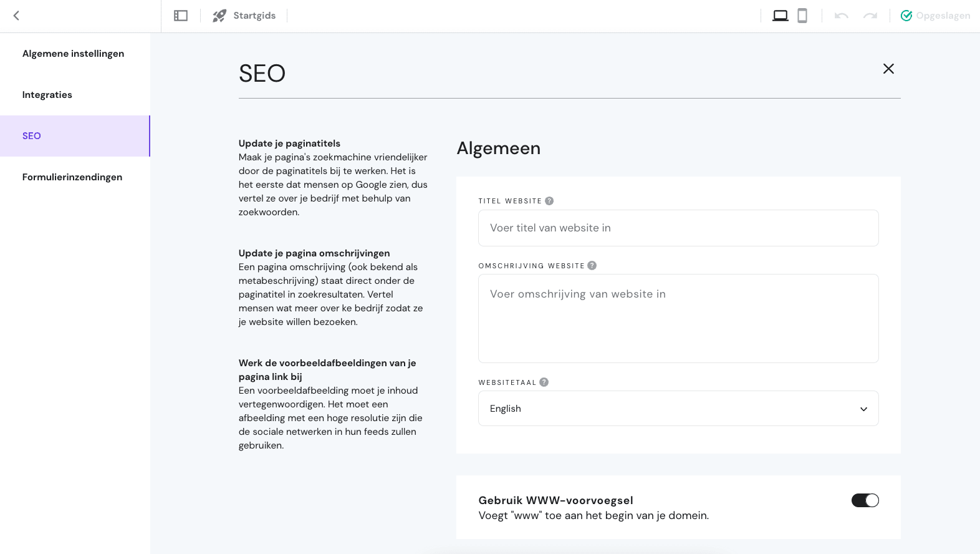Viewport: 980px width, 554px height.
Task: Open help tooltip for Websitetaal
Action: [544, 382]
